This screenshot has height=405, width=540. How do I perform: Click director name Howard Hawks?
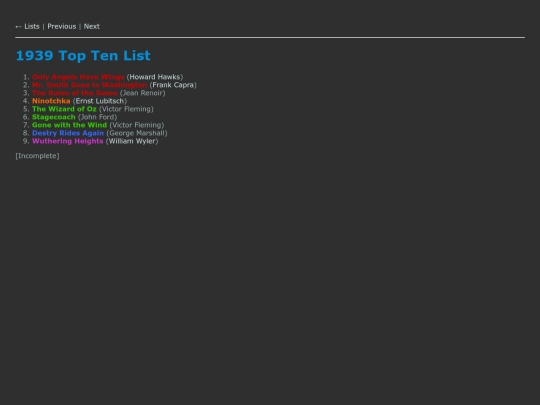(x=155, y=77)
